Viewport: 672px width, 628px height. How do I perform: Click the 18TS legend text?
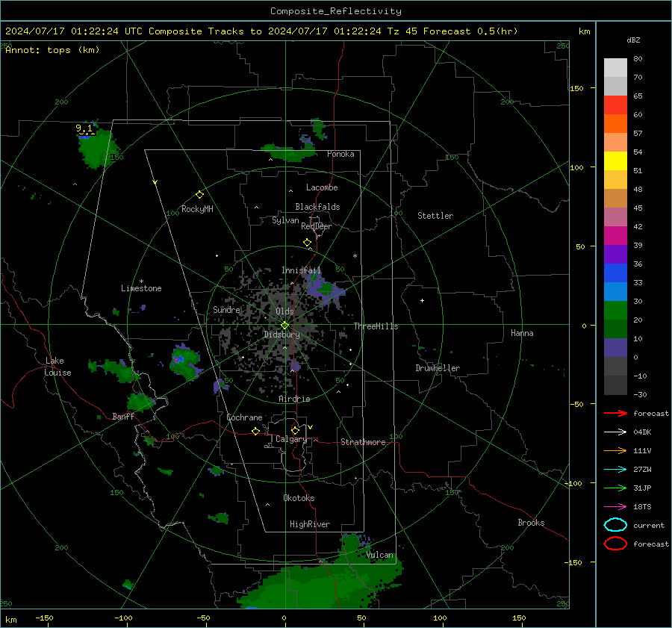point(642,507)
